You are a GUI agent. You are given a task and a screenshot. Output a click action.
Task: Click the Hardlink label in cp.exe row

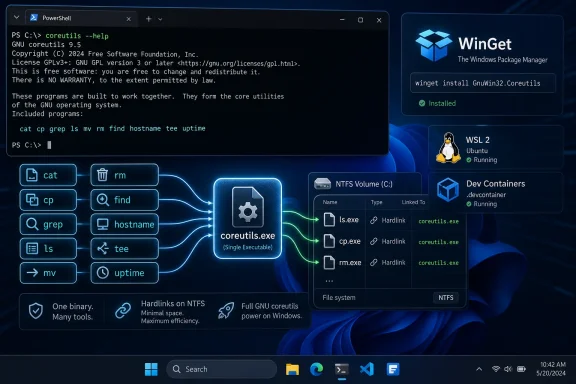(x=393, y=241)
